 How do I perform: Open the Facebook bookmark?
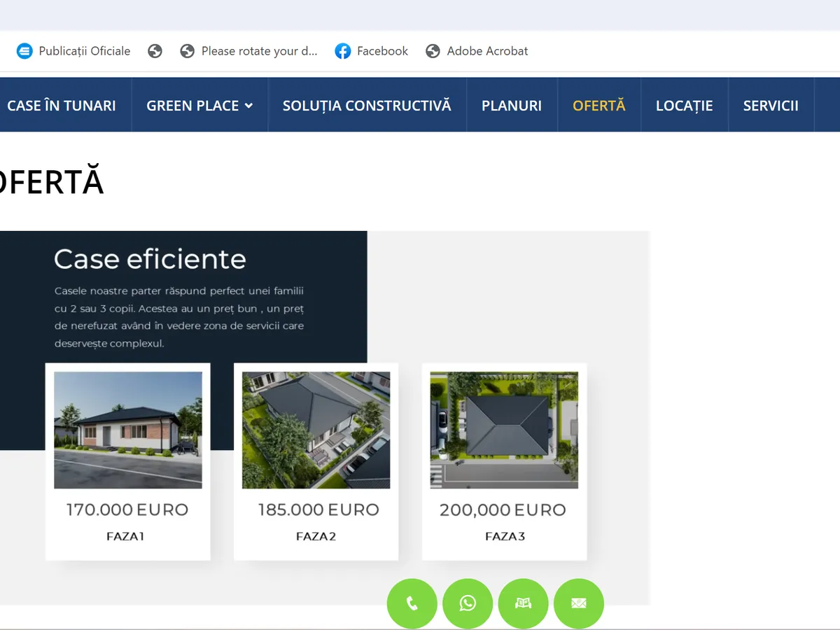pyautogui.click(x=371, y=51)
